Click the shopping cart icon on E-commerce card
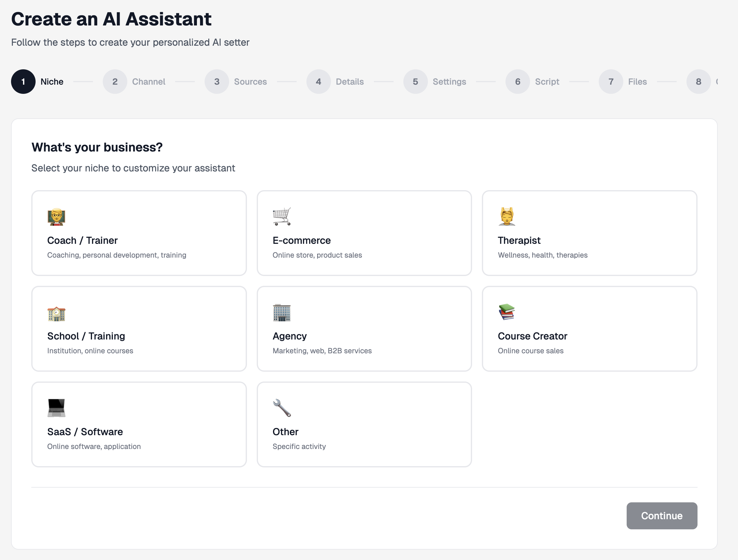The image size is (738, 560). point(282,216)
